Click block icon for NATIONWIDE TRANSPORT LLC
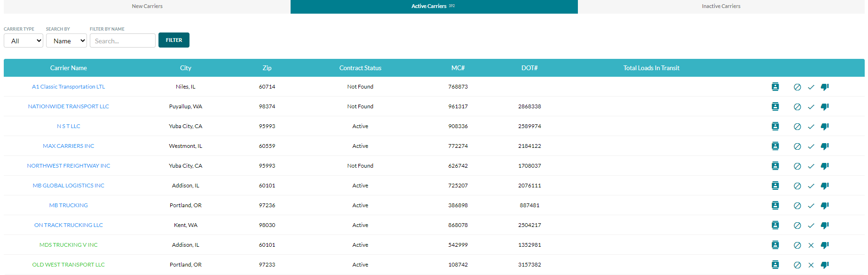 (797, 107)
